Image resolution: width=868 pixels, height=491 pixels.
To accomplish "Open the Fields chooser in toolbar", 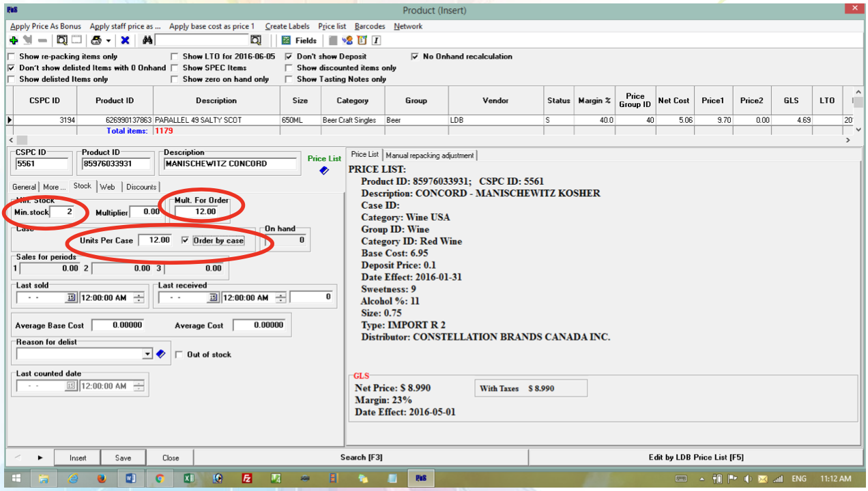I will [300, 40].
